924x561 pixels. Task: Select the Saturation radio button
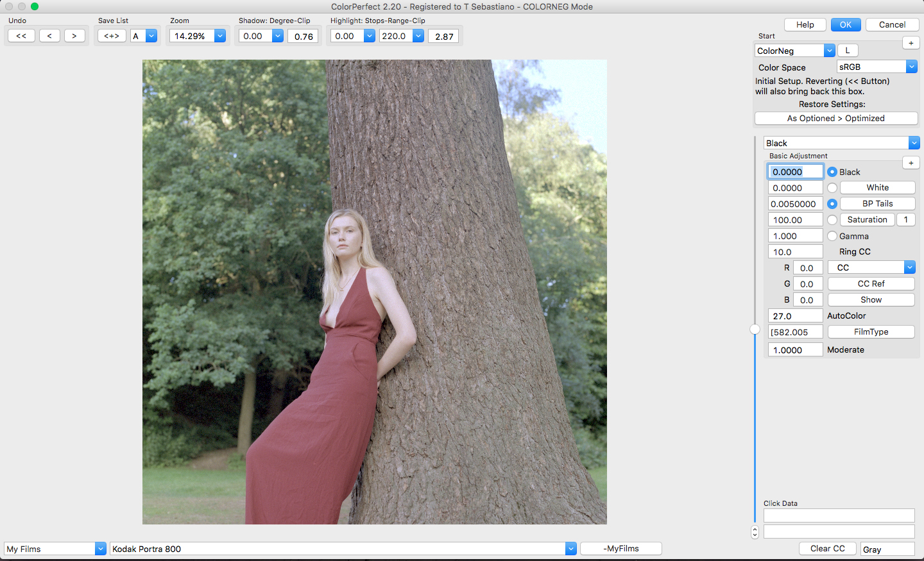pos(832,220)
